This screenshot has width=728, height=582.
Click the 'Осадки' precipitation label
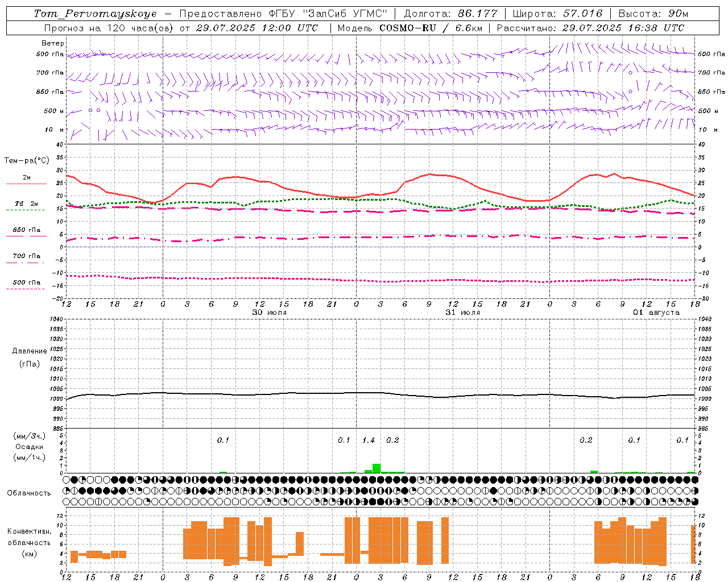coord(30,447)
